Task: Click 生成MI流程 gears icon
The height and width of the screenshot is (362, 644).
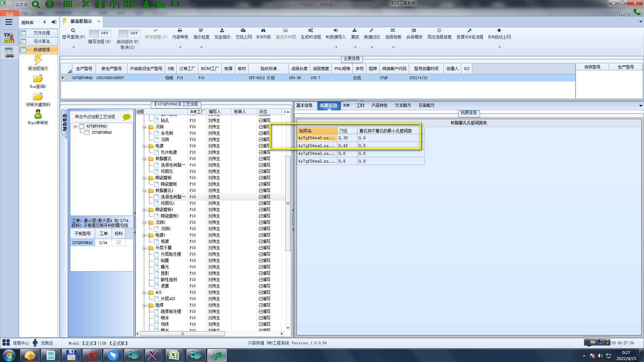Action: pos(311,31)
